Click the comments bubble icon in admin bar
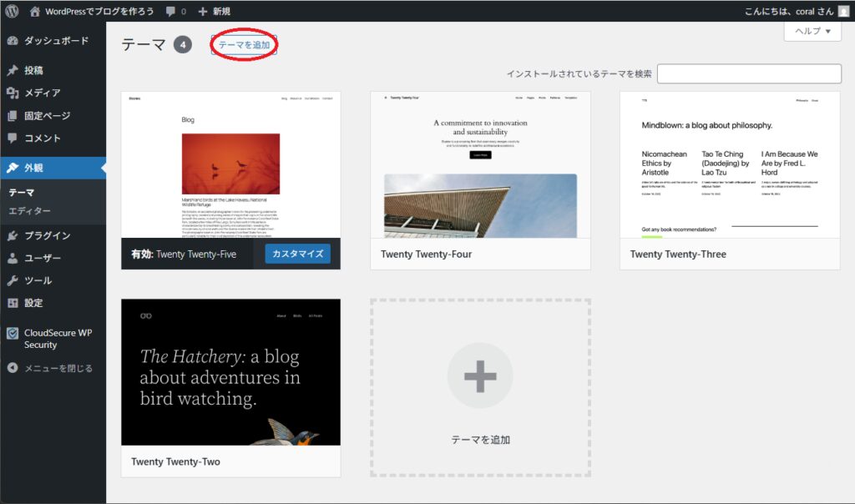 (171, 12)
